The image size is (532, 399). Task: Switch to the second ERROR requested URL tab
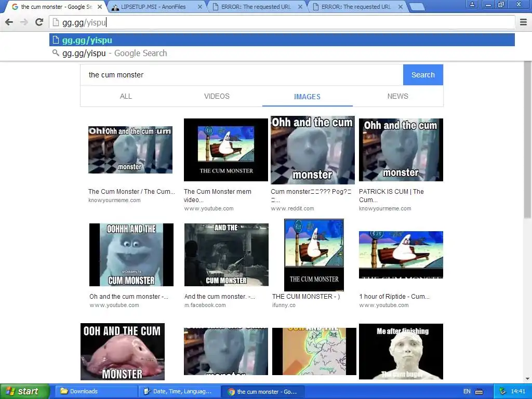[356, 7]
